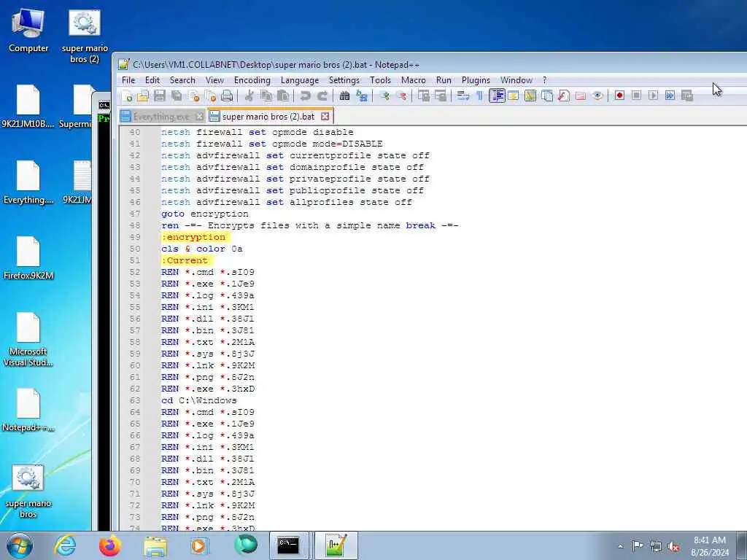Viewport: 747px width, 560px height.
Task: Select the Firefox.9K2M desktop file
Action: 28,257
